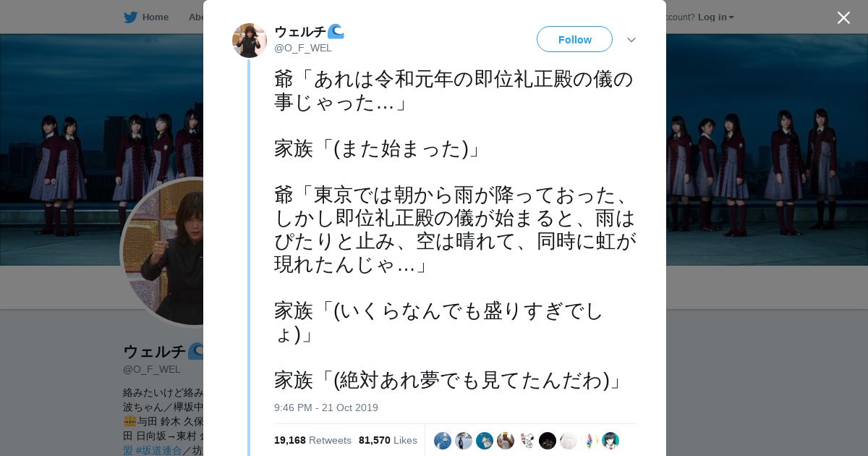View the 81,570 Likes list

[x=388, y=440]
